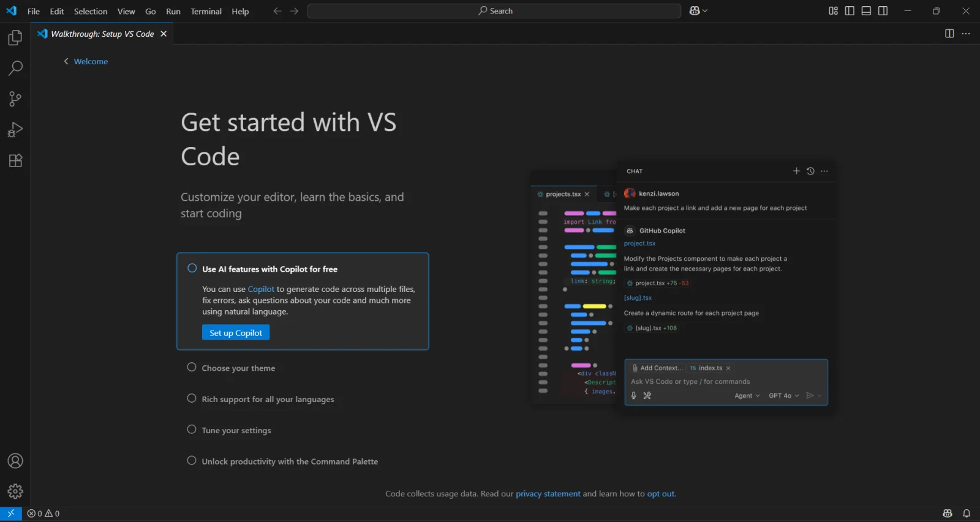Click the Copilot icon in the title bar

695,11
